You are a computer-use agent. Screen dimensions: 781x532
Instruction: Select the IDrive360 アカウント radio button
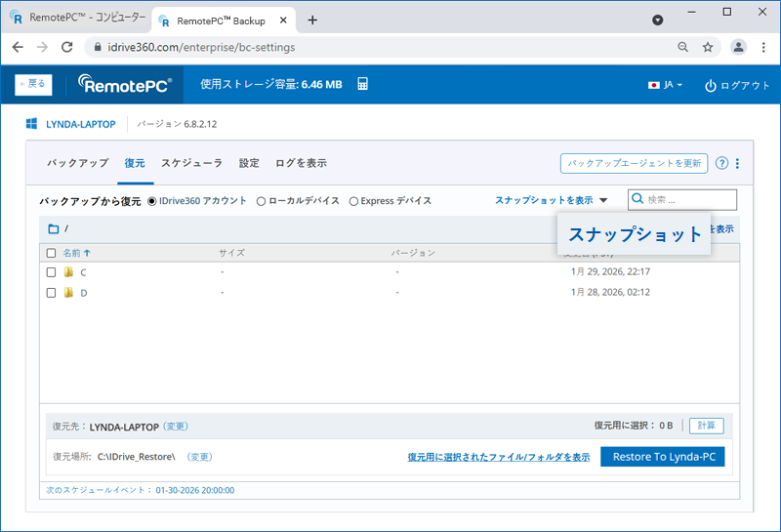click(x=152, y=201)
